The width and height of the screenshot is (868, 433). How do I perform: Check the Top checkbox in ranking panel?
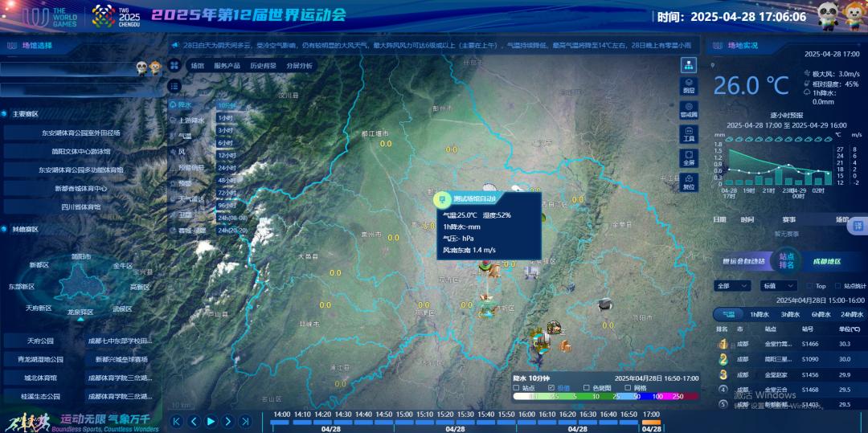810,286
